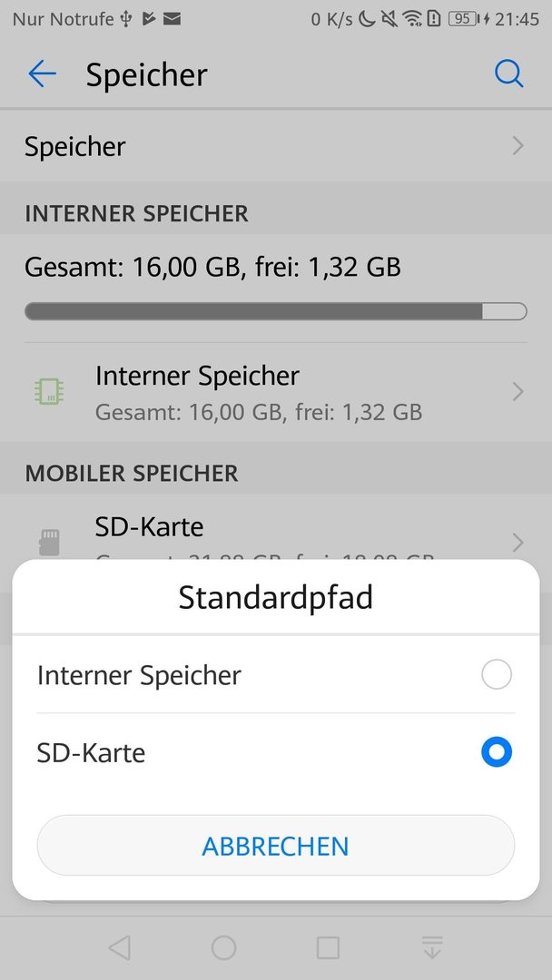The image size is (552, 980).
Task: Open recent apps square button
Action: click(328, 947)
